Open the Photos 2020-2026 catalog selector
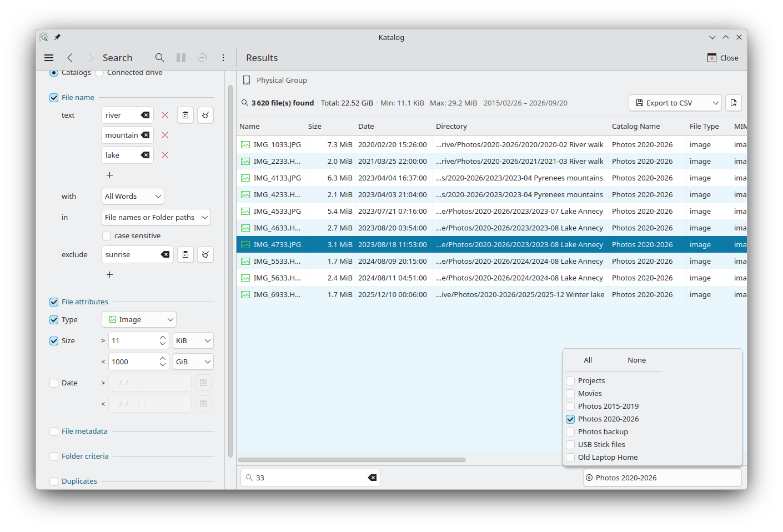783x532 pixels. 662,478
